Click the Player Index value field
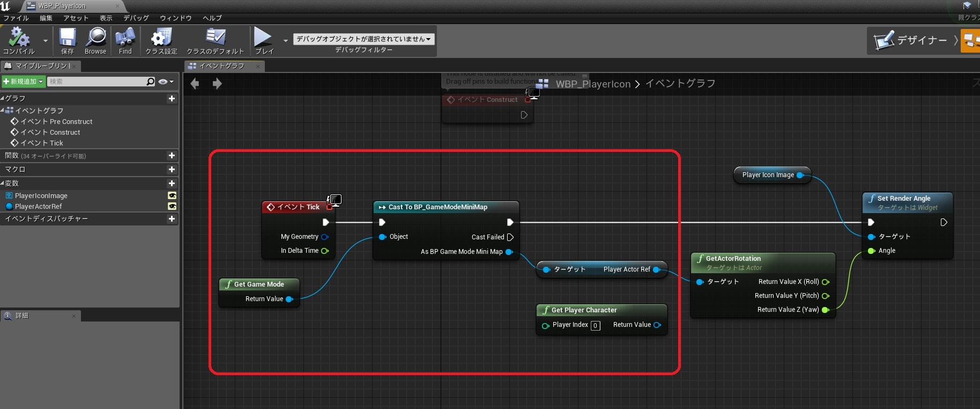The image size is (980, 409). [x=596, y=325]
